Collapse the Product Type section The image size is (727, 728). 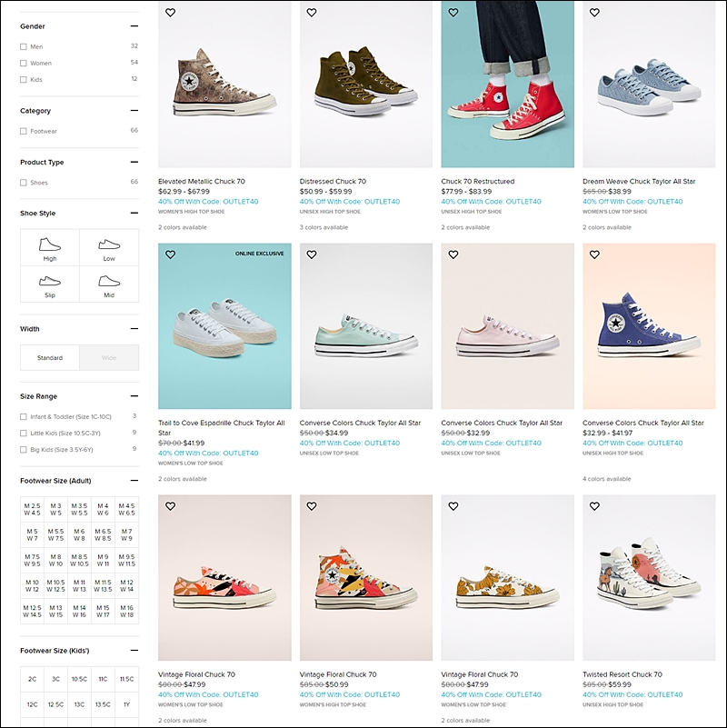pos(134,162)
